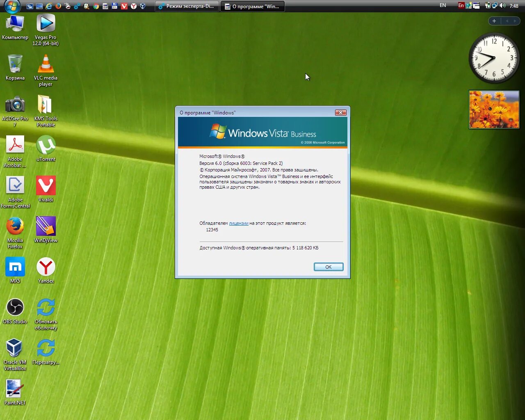
Task: Click the flower slideshow gadget
Action: pos(494,110)
